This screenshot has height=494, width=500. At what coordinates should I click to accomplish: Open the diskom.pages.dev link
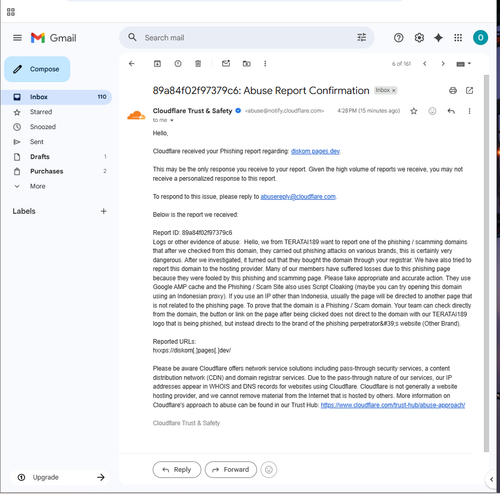point(315,151)
